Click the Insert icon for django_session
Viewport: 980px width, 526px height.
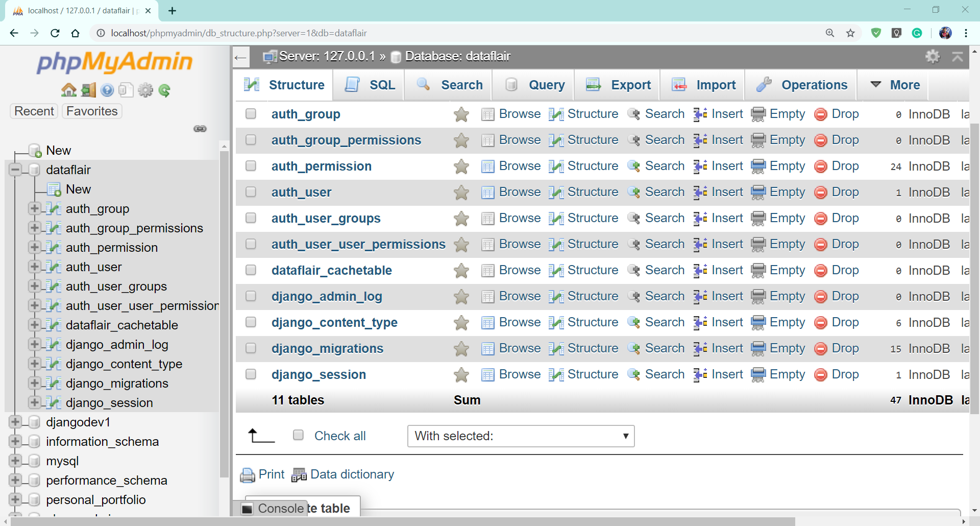700,374
